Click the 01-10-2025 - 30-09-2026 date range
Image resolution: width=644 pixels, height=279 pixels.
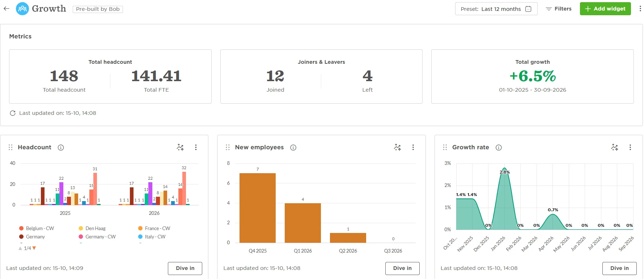533,90
